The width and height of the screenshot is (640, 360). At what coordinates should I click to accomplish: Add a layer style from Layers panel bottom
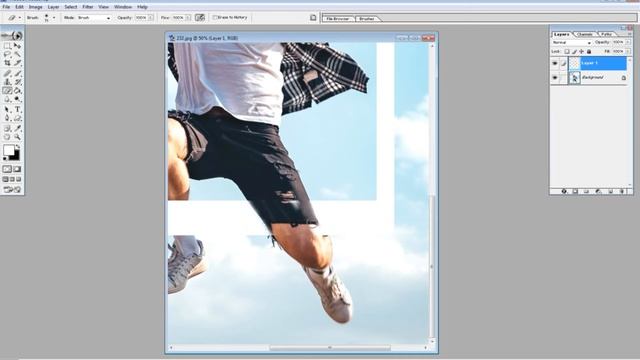(x=564, y=191)
